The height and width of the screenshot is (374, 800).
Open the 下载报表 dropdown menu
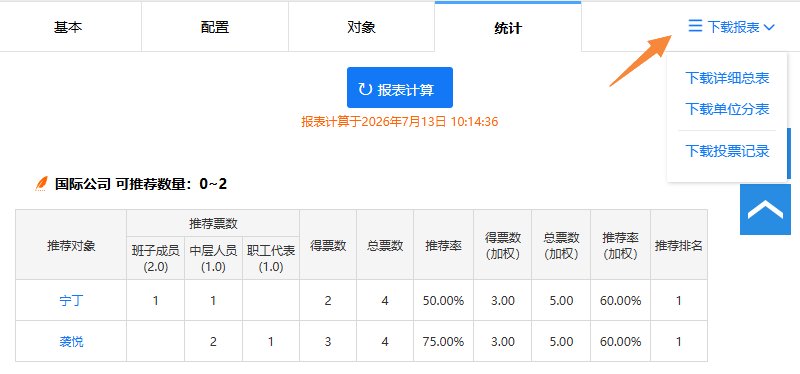731,27
